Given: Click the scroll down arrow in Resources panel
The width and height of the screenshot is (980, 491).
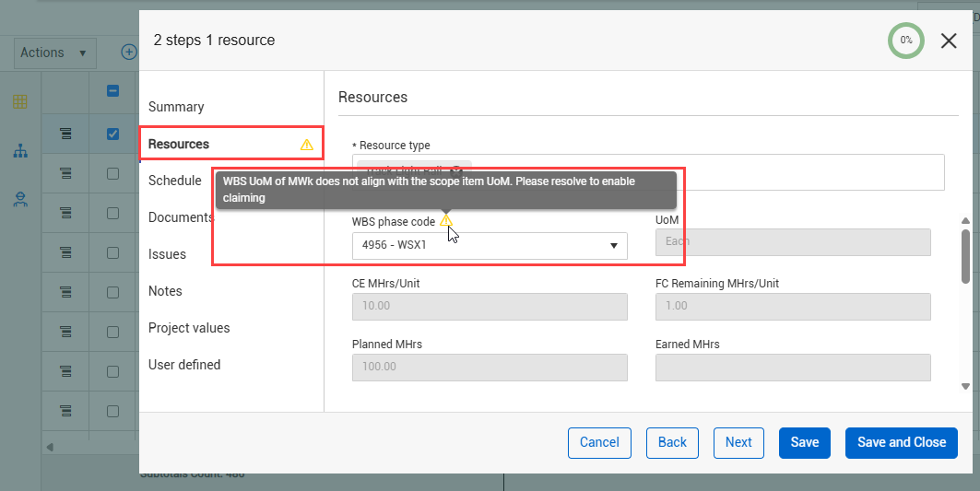Looking at the screenshot, I should tap(965, 387).
